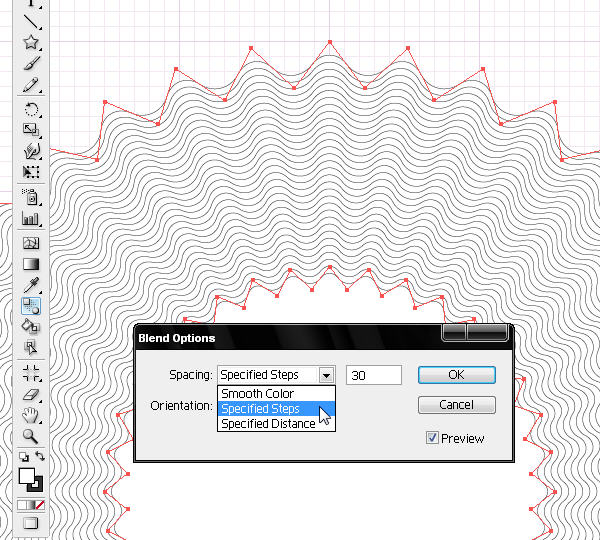Swap fill and stroke colors
Viewport: 600px width, 540px height.
[40, 456]
